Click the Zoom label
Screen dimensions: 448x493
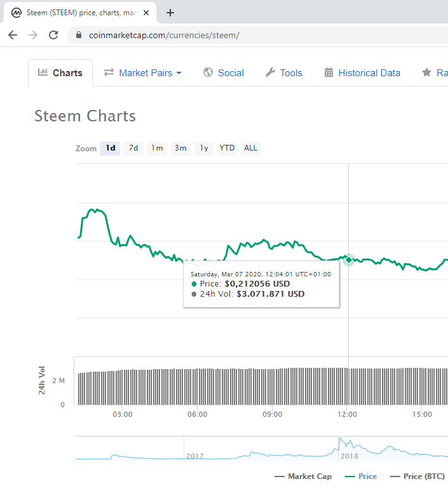86,149
